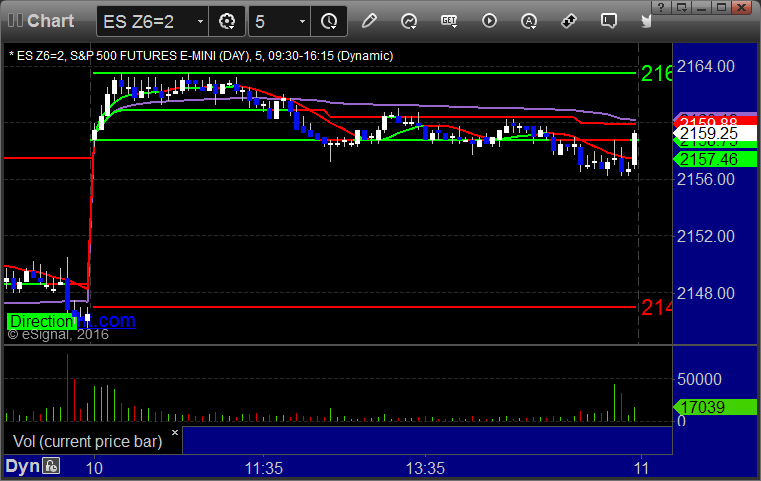Expand the interval dropdown arrow next to 5
This screenshot has height=481, width=761.
pyautogui.click(x=302, y=21)
